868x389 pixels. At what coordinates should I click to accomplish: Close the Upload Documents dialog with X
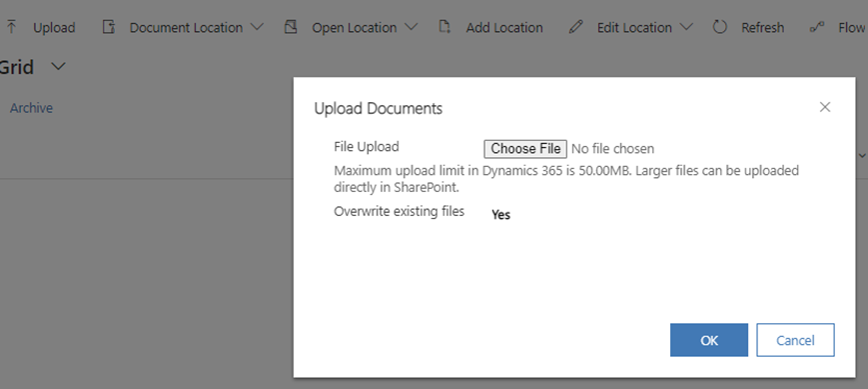(825, 107)
